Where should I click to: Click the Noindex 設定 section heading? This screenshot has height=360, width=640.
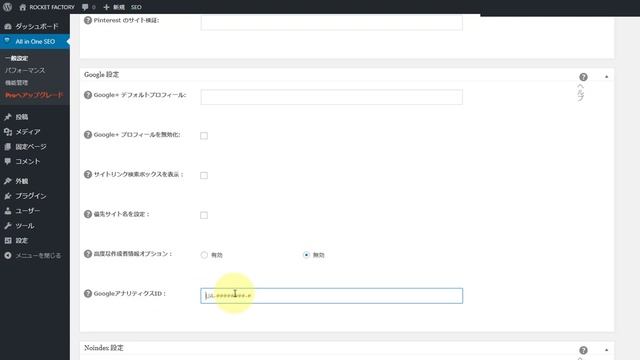[104, 348]
